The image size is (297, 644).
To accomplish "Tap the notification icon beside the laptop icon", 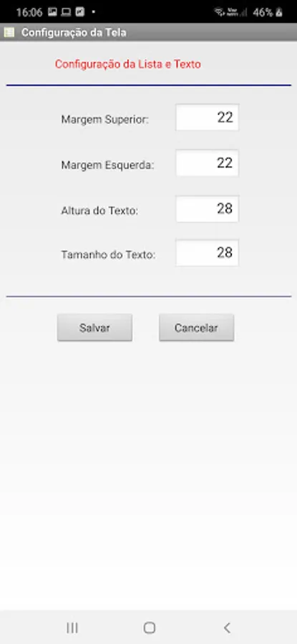I will click(x=79, y=11).
